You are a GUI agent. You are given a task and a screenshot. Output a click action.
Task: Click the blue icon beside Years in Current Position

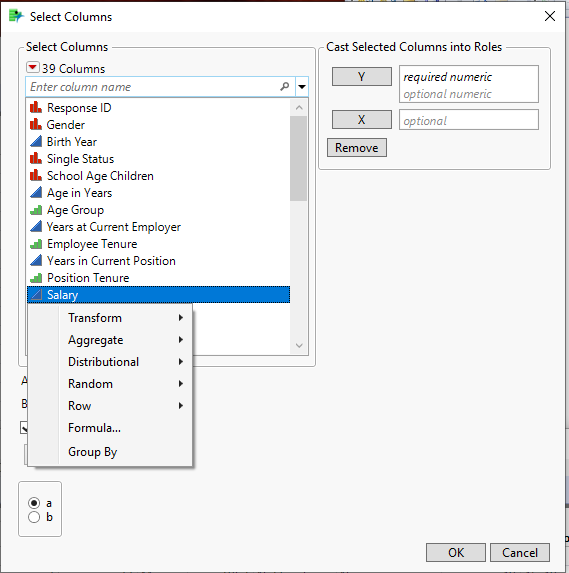pos(35,261)
